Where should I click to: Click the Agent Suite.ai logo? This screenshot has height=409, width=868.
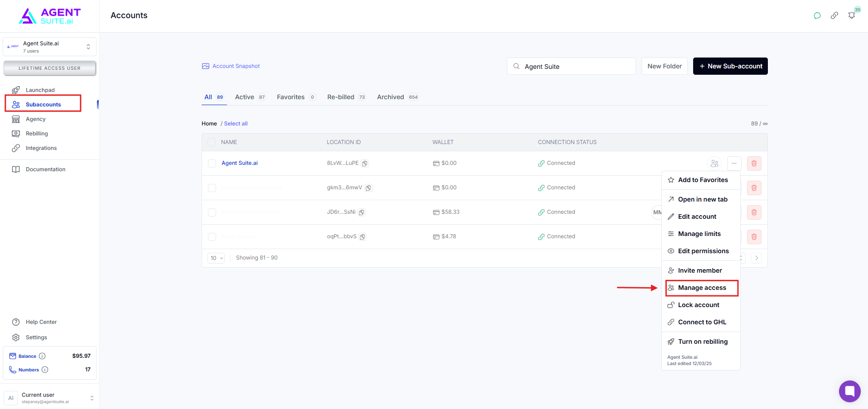50,16
